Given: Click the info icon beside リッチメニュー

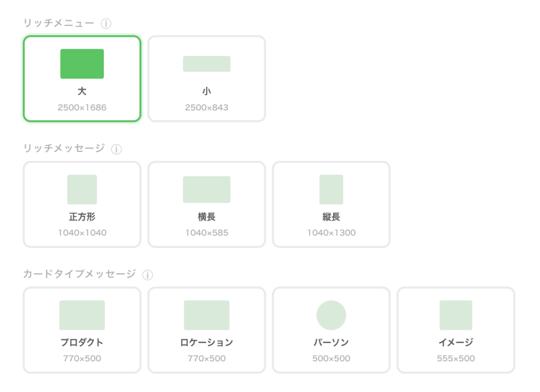Looking at the screenshot, I should (x=106, y=24).
